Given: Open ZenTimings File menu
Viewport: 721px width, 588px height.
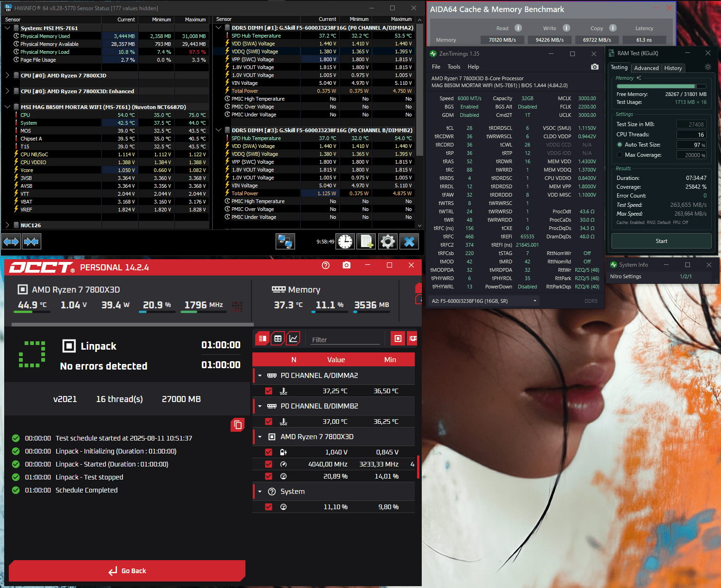Looking at the screenshot, I should (436, 67).
